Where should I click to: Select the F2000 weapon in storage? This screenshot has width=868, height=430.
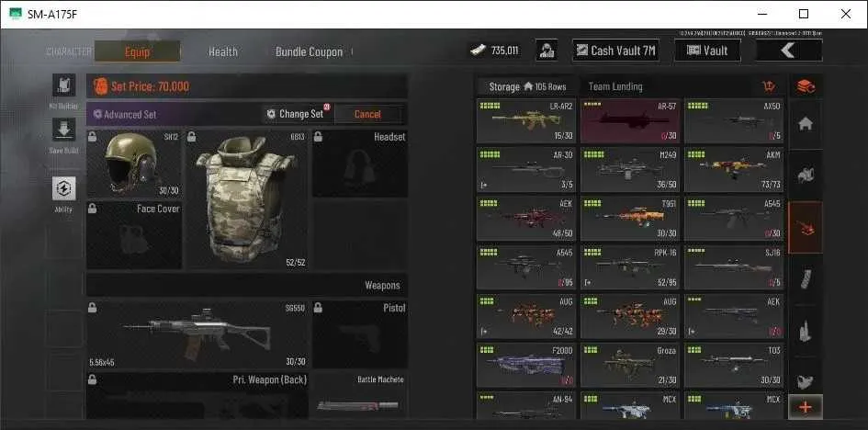click(526, 365)
